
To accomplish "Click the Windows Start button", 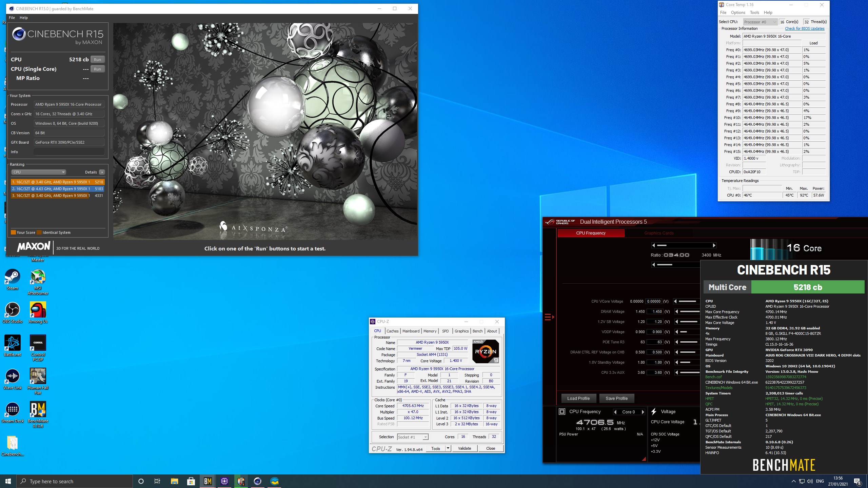I will (x=8, y=481).
